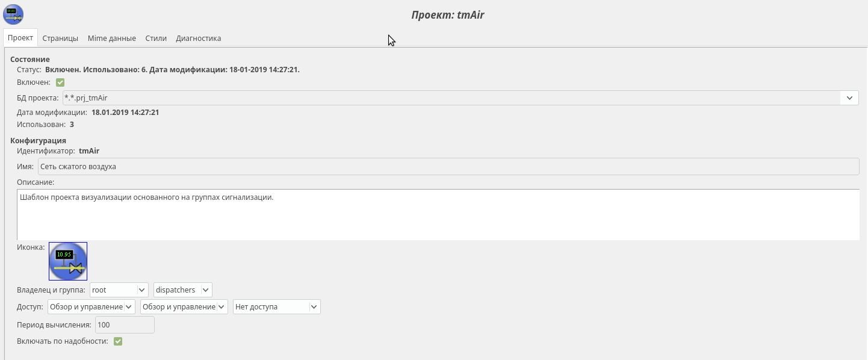868x360 pixels.
Task: Switch to the 'Страницы' tab
Action: tap(60, 38)
